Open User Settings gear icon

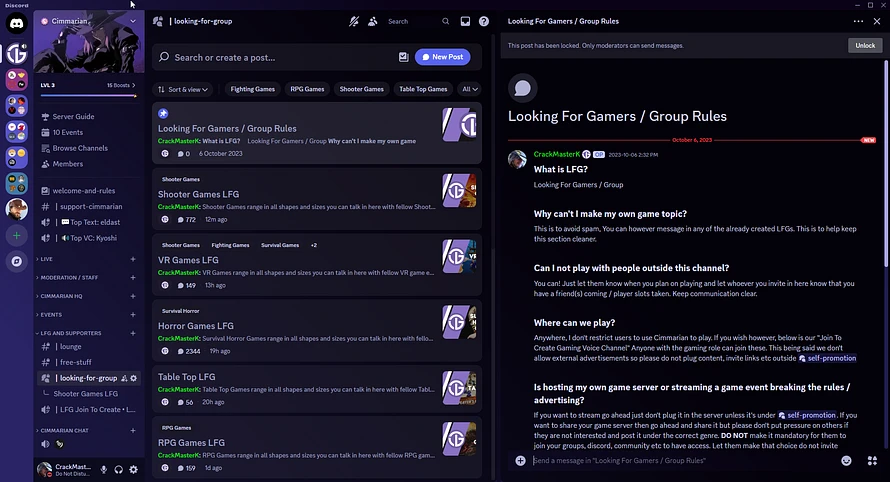point(133,470)
